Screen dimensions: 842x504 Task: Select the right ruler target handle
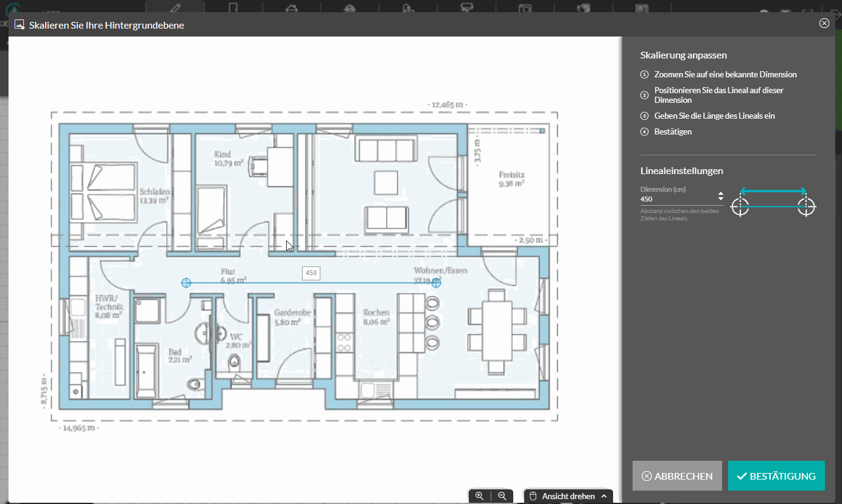[436, 282]
